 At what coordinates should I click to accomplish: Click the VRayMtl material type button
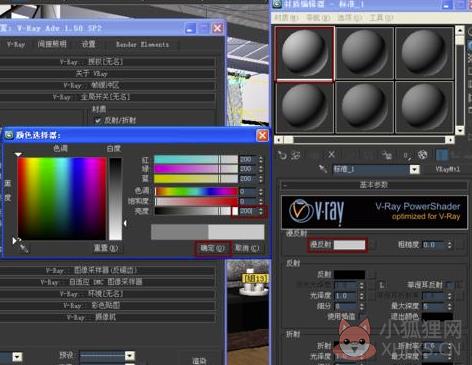click(447, 169)
